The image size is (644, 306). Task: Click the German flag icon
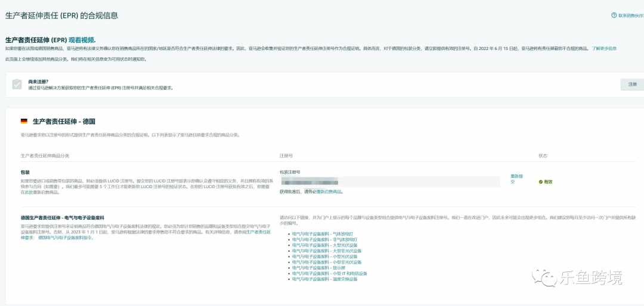coord(24,121)
